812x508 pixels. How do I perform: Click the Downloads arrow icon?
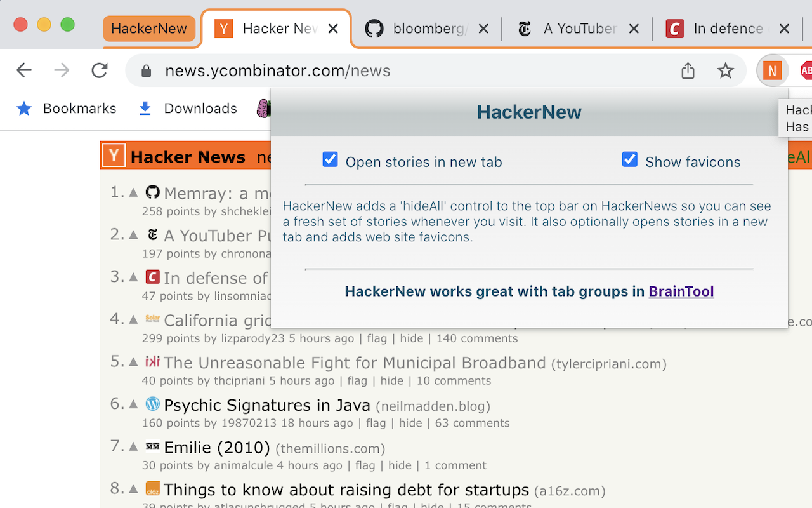145,109
